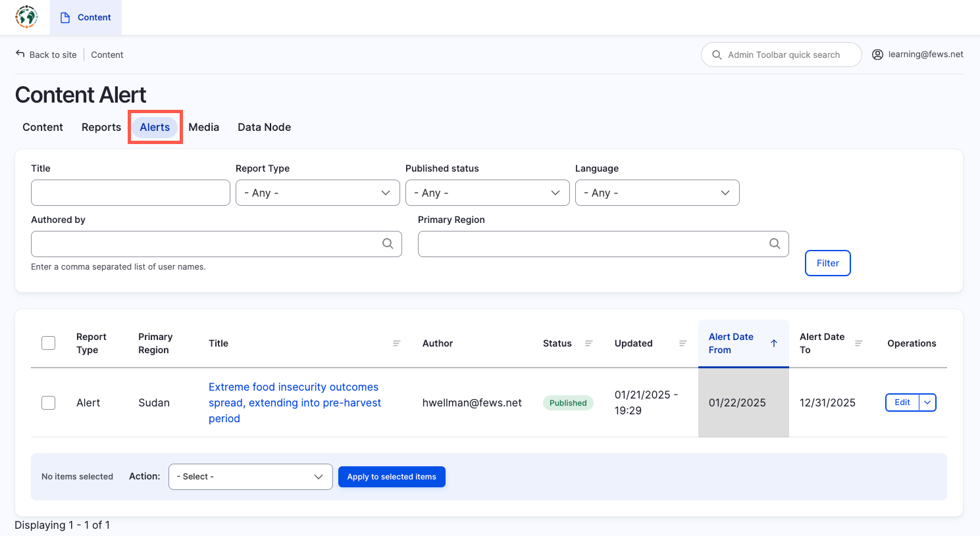Viewport: 980px width, 536px height.
Task: Open the Report Type dropdown
Action: [318, 193]
